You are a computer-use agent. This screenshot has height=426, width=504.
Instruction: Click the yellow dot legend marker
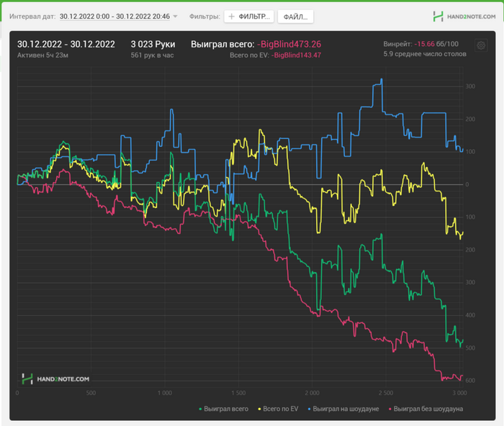[x=260, y=409]
